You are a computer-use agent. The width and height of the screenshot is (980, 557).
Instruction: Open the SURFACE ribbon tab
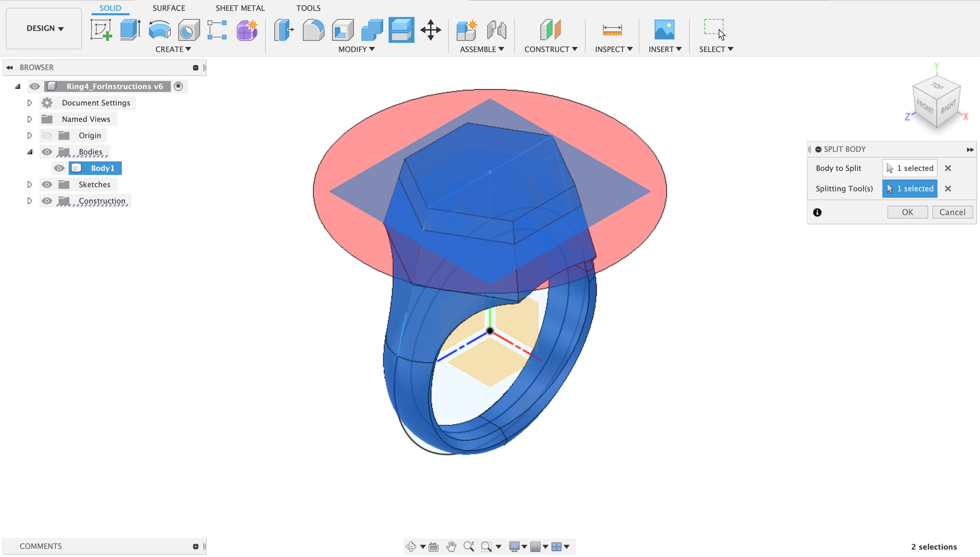point(169,8)
